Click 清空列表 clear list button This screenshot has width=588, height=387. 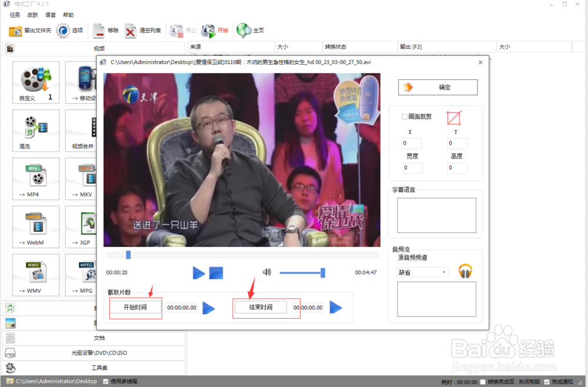(x=143, y=31)
